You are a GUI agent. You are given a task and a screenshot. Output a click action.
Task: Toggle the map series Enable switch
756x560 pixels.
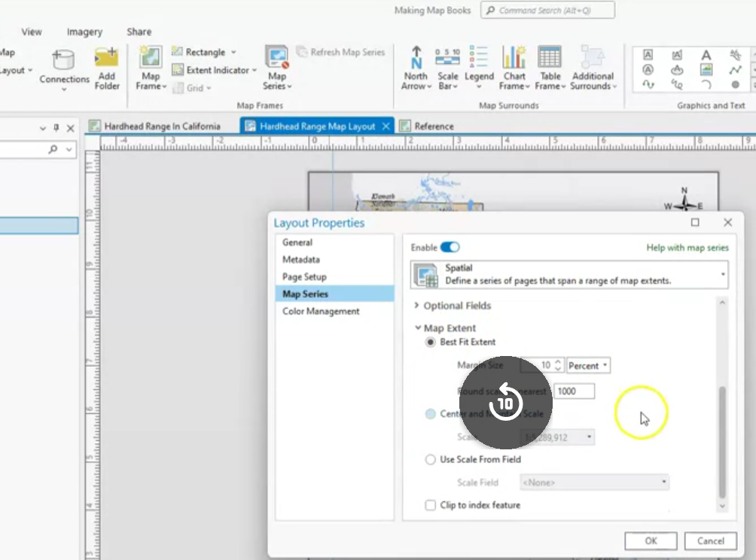pyautogui.click(x=450, y=247)
